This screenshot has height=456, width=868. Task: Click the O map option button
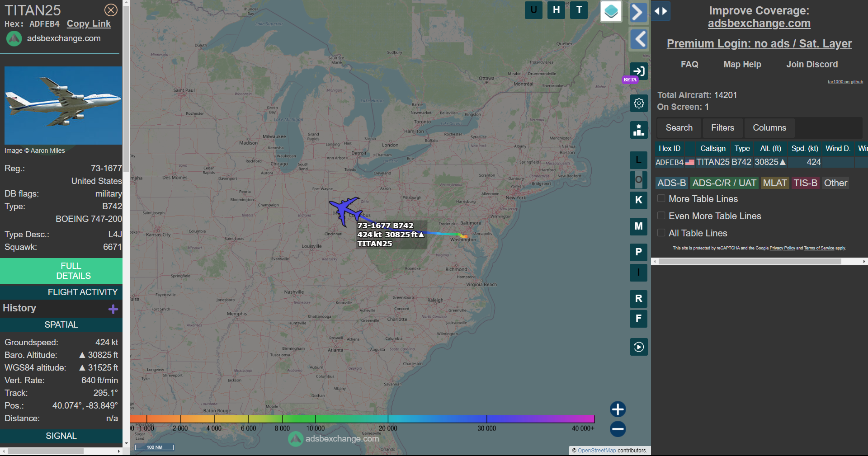638,180
